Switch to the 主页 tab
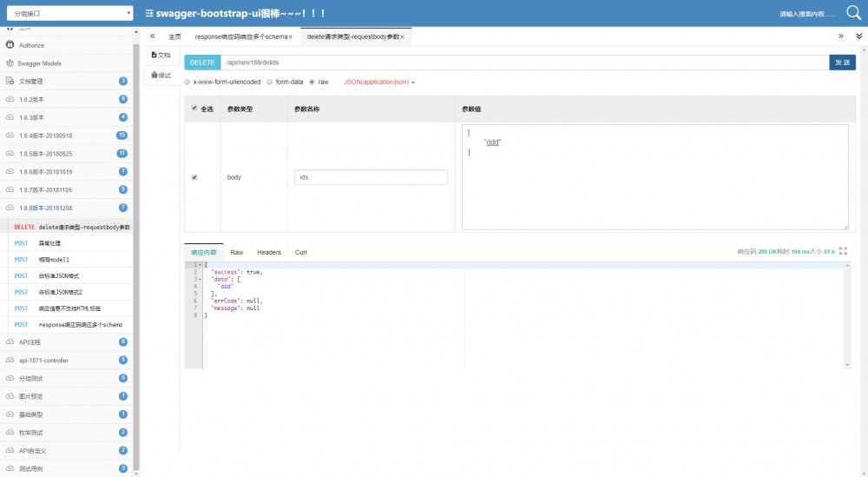The height and width of the screenshot is (477, 868). coord(175,36)
